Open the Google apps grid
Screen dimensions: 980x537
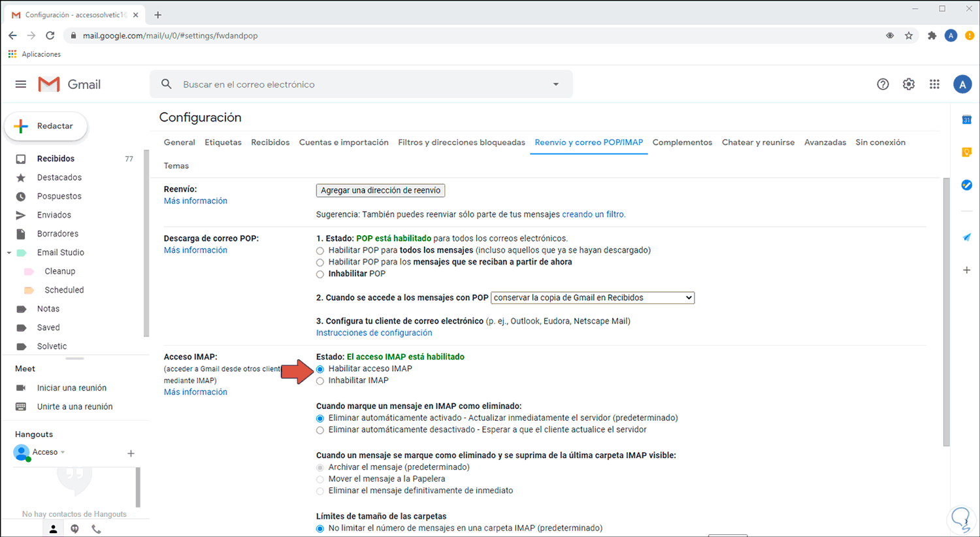[934, 84]
